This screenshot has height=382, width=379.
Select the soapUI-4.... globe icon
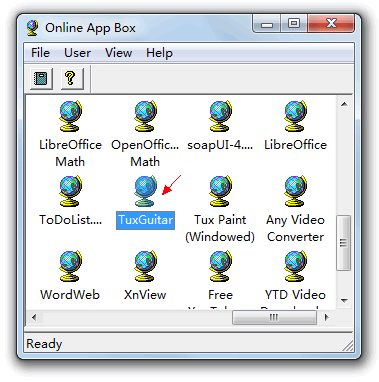[x=220, y=116]
